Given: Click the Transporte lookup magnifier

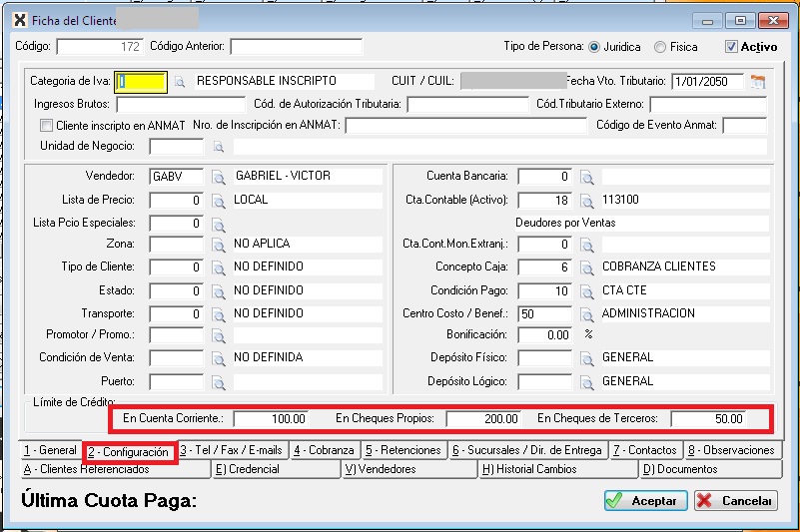Looking at the screenshot, I should (218, 314).
